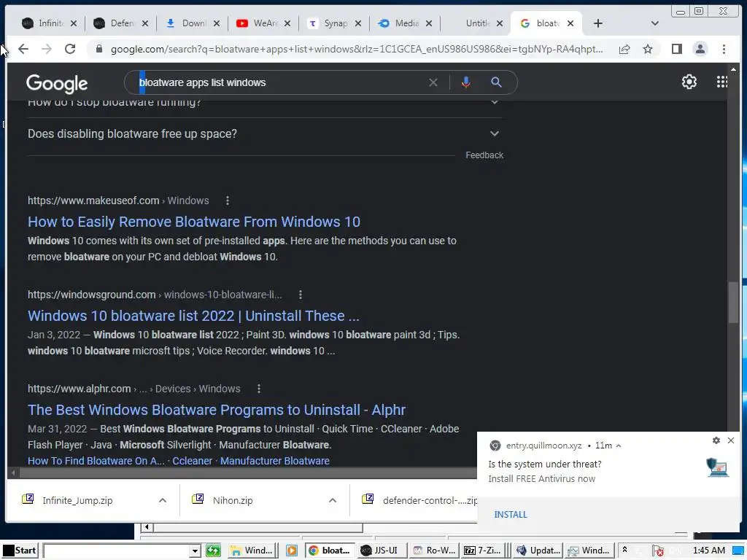
Task: Open the Ccleaner sitelink
Action: click(193, 461)
